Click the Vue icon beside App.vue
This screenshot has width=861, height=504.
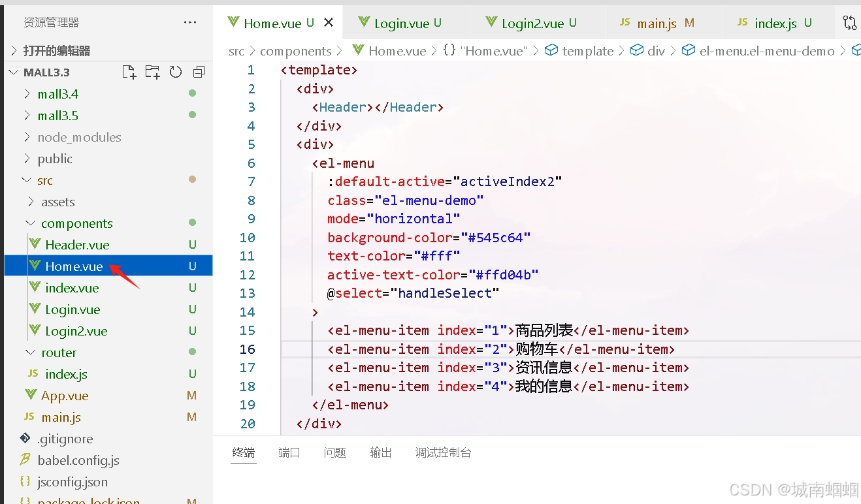point(31,395)
